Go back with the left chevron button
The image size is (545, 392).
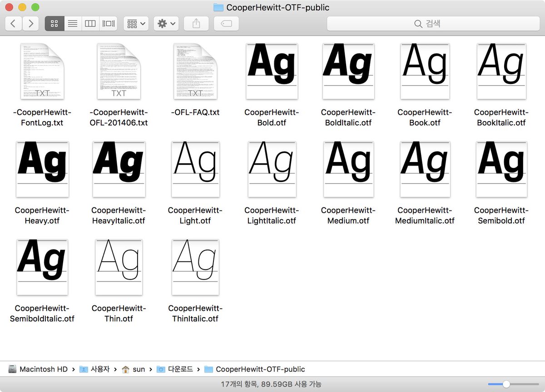click(13, 24)
